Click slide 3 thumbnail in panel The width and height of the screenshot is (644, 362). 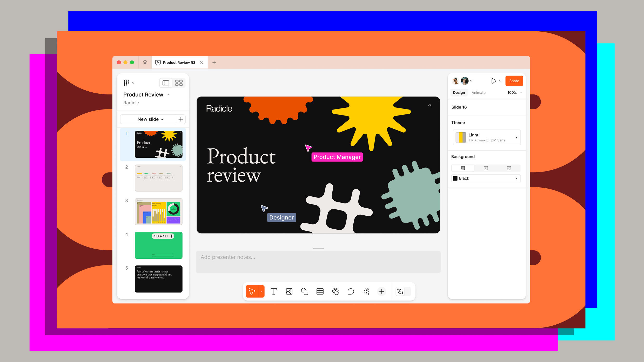click(x=158, y=211)
